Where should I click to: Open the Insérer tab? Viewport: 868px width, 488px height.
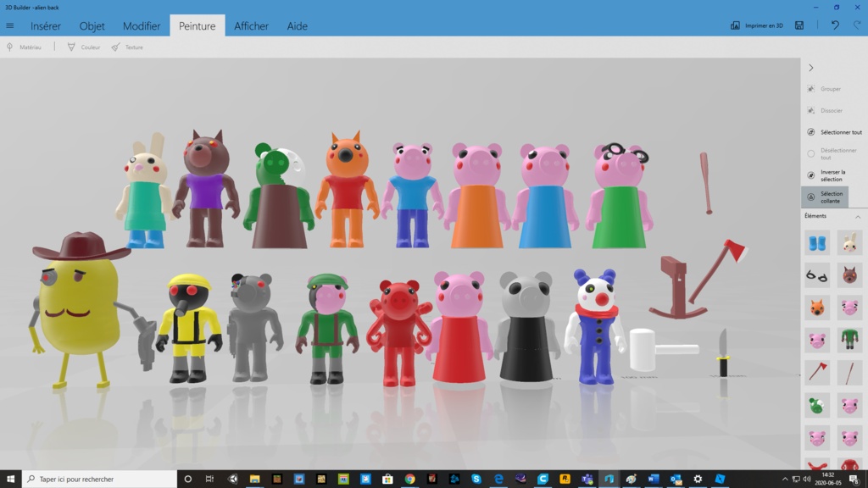click(46, 26)
